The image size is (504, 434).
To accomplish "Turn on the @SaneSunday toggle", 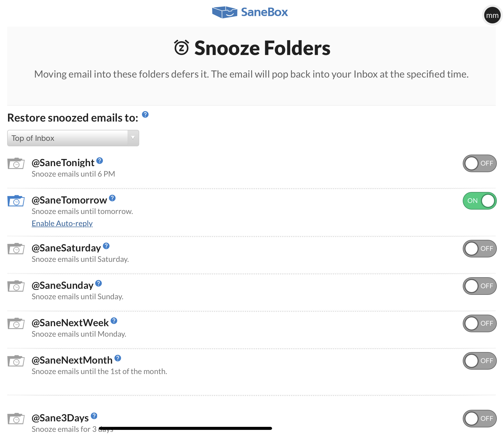I will click(x=480, y=286).
